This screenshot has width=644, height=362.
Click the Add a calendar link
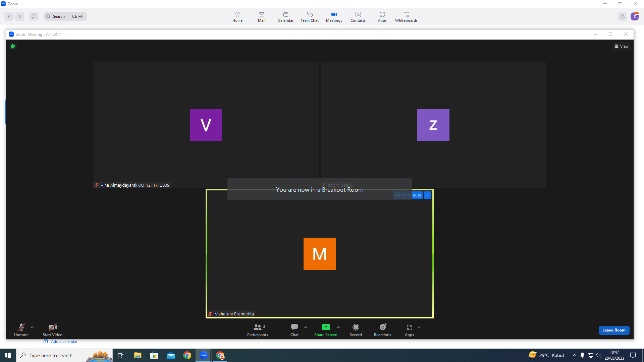point(61,342)
